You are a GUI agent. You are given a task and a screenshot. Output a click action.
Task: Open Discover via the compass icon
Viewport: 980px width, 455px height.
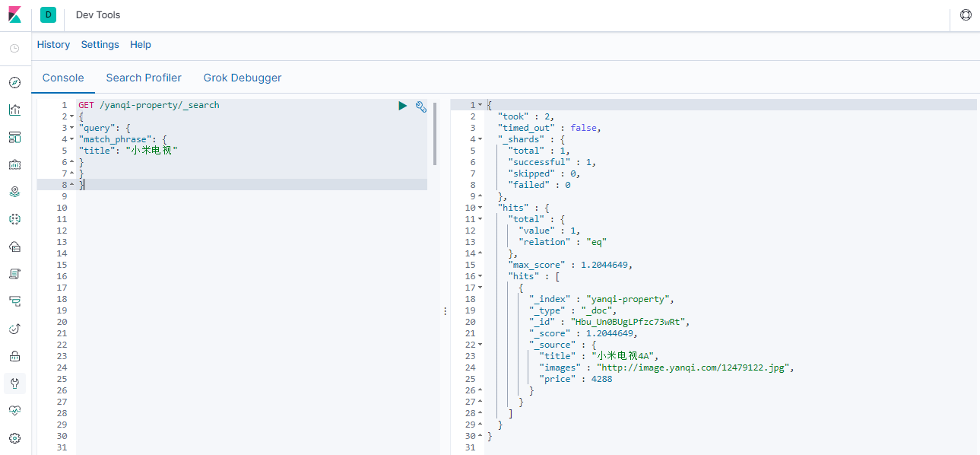pos(14,82)
